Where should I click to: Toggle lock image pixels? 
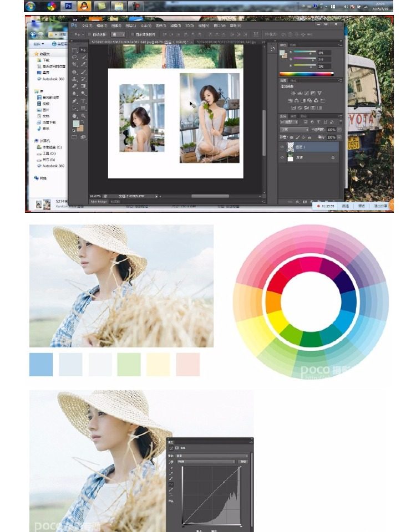pos(297,137)
